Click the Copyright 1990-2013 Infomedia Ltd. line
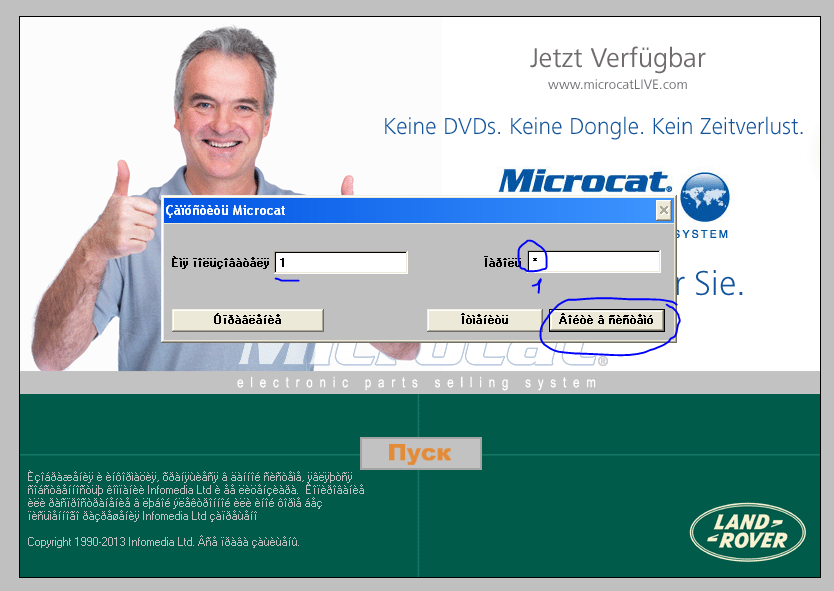Viewport: 834px width, 591px height. 163,542
